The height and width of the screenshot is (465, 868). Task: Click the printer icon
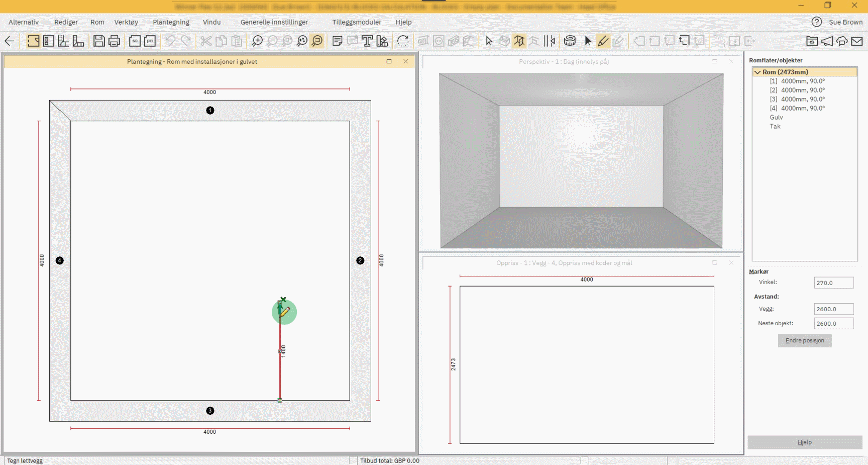tap(114, 41)
